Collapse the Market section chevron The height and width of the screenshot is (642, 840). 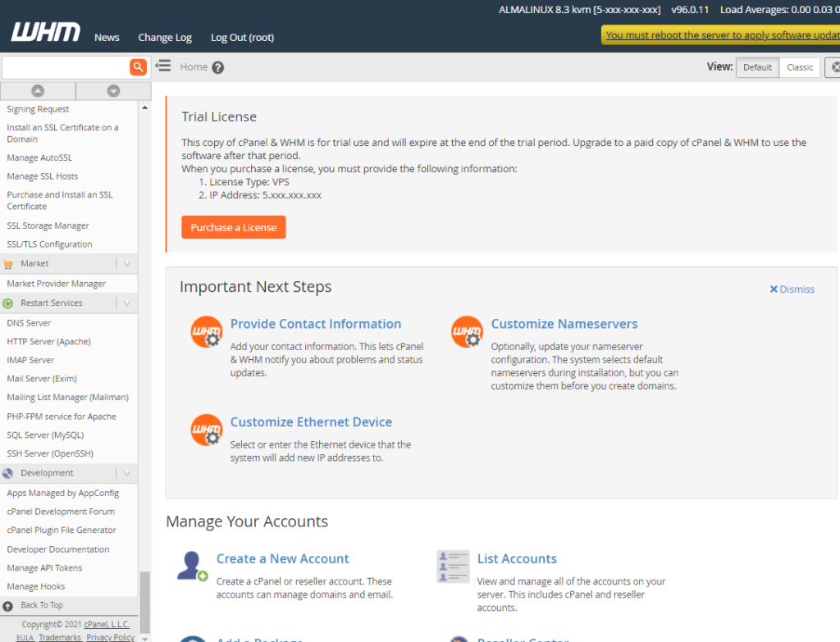(126, 264)
